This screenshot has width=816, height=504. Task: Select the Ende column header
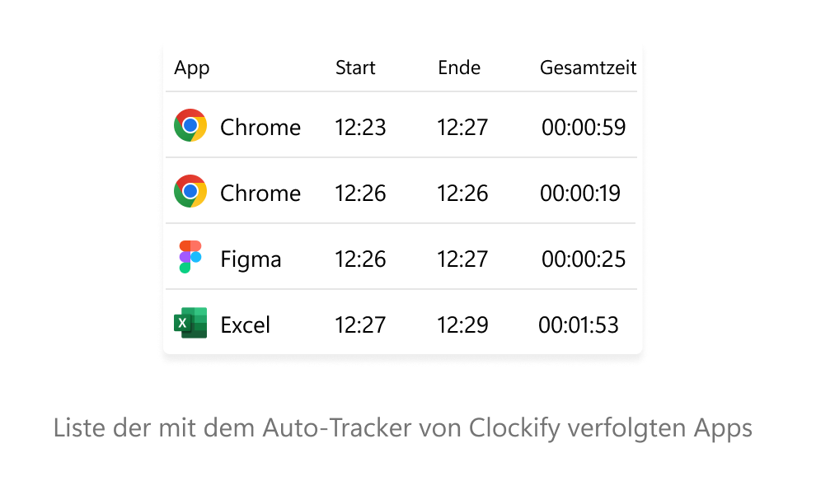(458, 68)
